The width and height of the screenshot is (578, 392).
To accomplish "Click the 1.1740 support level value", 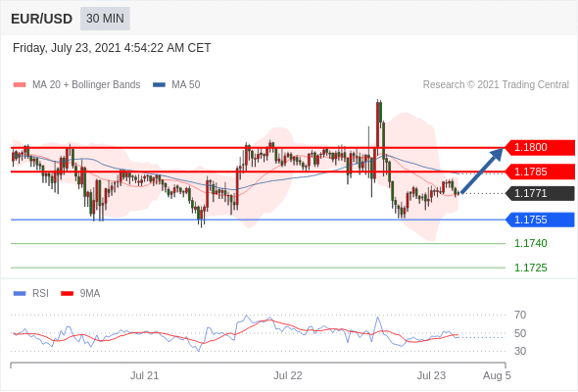I will 531,243.
